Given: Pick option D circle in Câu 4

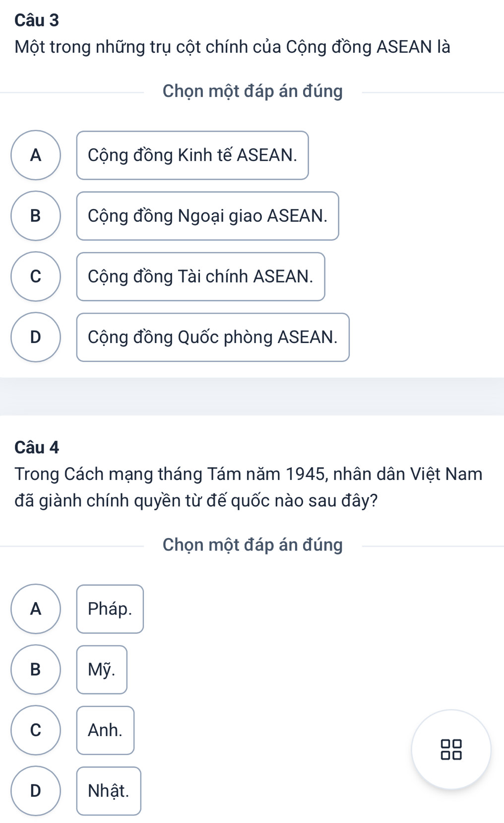Looking at the screenshot, I should pos(36,791).
